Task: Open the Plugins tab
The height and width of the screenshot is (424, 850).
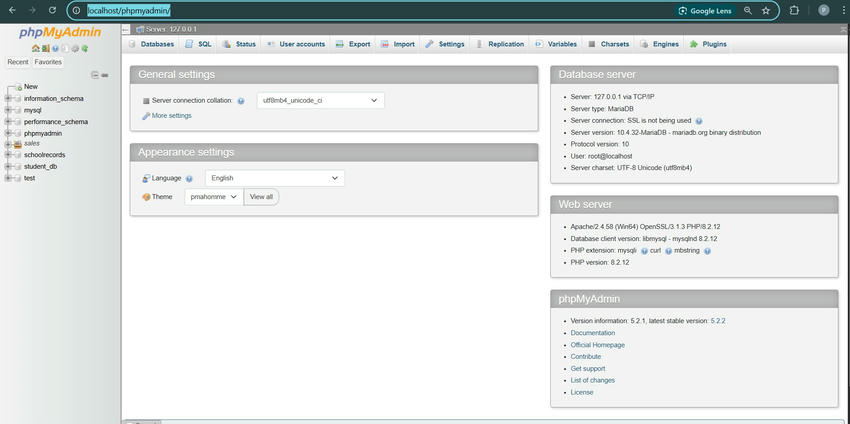Action: tap(709, 44)
